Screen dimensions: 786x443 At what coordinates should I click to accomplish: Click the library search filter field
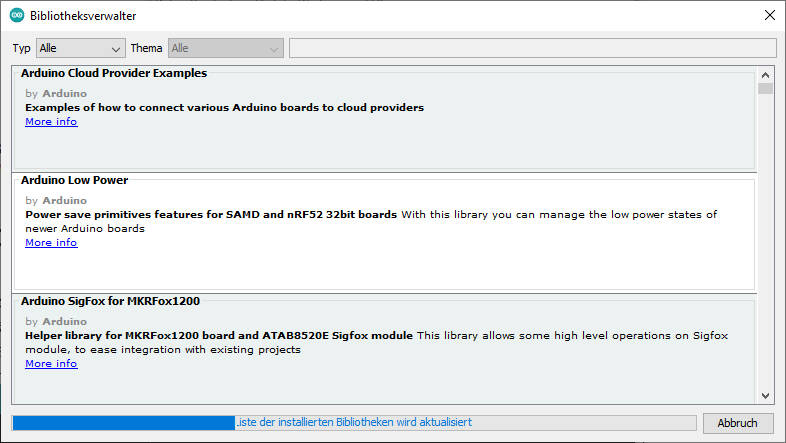(x=532, y=48)
